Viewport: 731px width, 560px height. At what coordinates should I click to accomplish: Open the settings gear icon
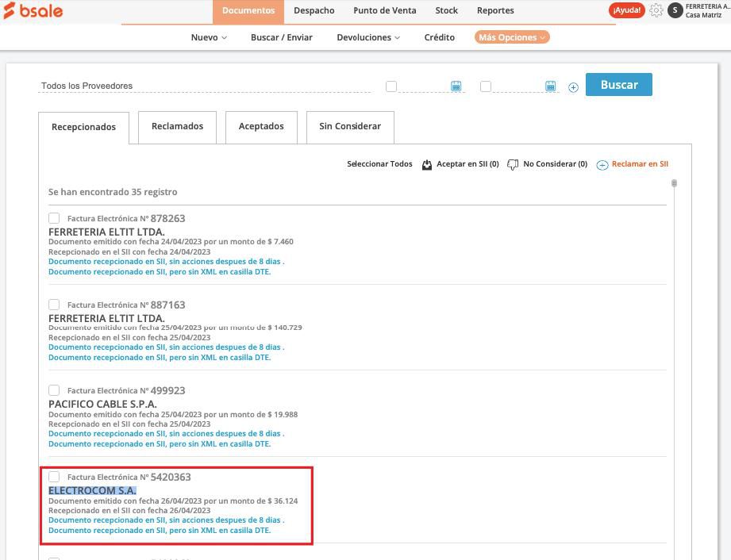pyautogui.click(x=656, y=10)
